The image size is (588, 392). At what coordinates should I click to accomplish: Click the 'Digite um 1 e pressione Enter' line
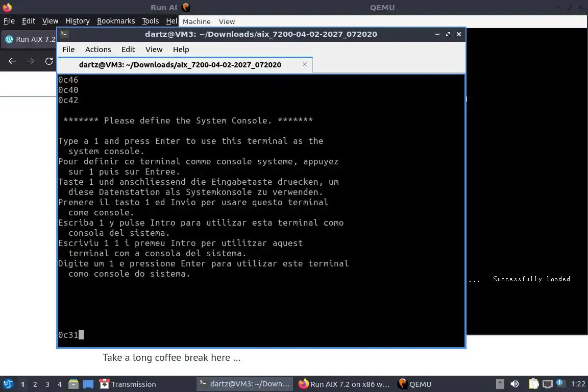click(203, 263)
